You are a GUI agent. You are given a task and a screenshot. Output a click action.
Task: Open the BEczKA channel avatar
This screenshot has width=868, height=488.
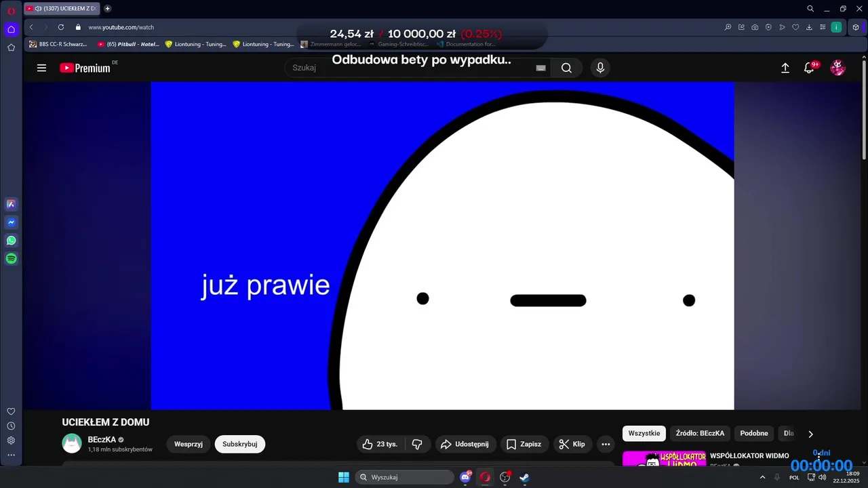72,443
